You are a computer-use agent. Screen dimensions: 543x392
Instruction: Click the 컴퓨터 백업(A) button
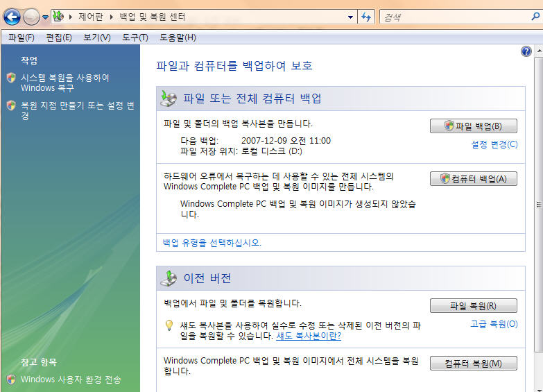[474, 178]
